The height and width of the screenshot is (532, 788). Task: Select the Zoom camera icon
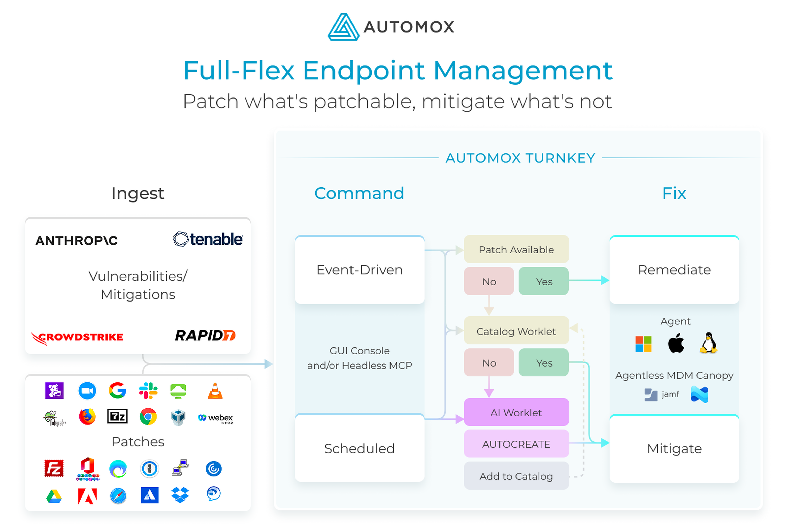(87, 391)
